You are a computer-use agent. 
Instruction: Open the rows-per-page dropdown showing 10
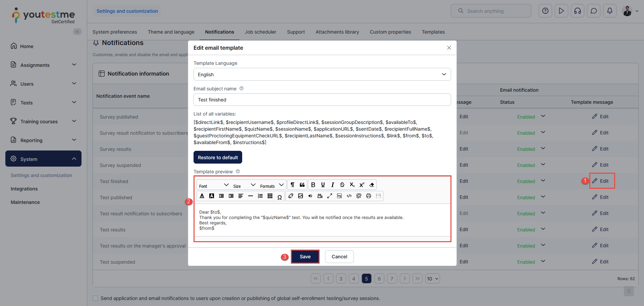tap(432, 278)
